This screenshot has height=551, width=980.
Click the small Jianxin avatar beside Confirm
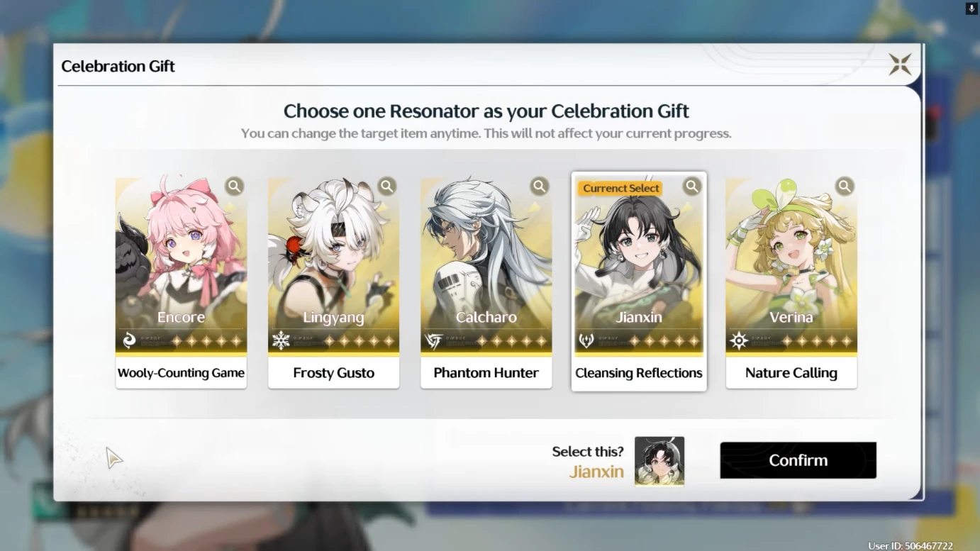point(659,462)
